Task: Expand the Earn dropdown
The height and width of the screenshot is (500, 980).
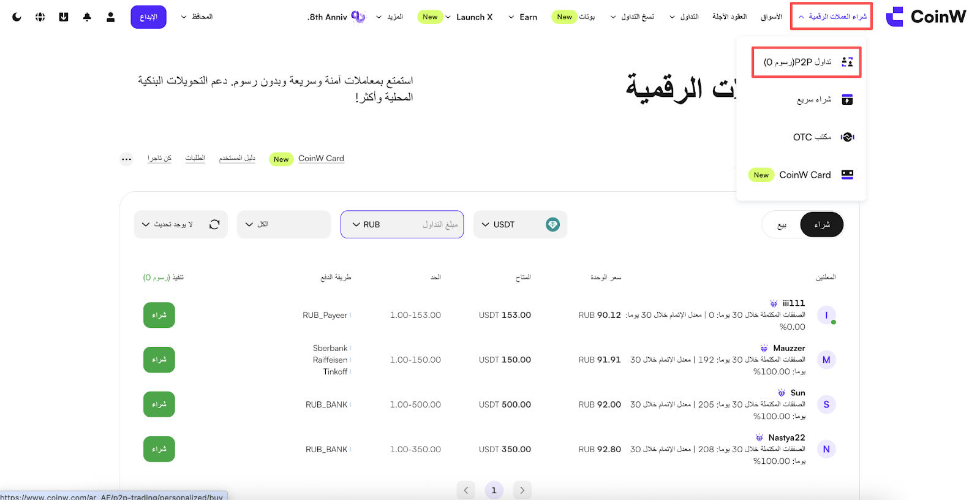Action: [x=523, y=17]
